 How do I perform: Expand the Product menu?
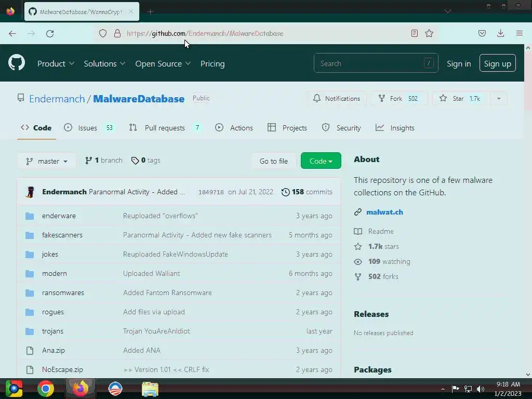56,64
